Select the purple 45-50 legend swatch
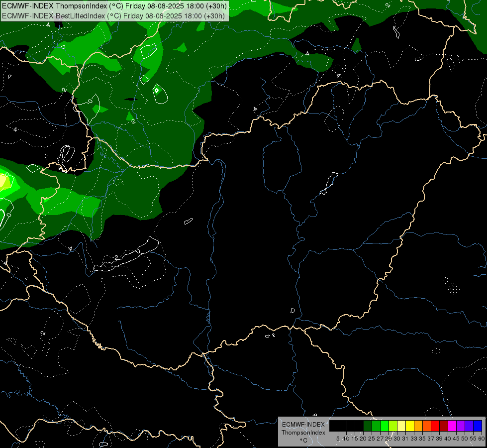 coord(461,426)
